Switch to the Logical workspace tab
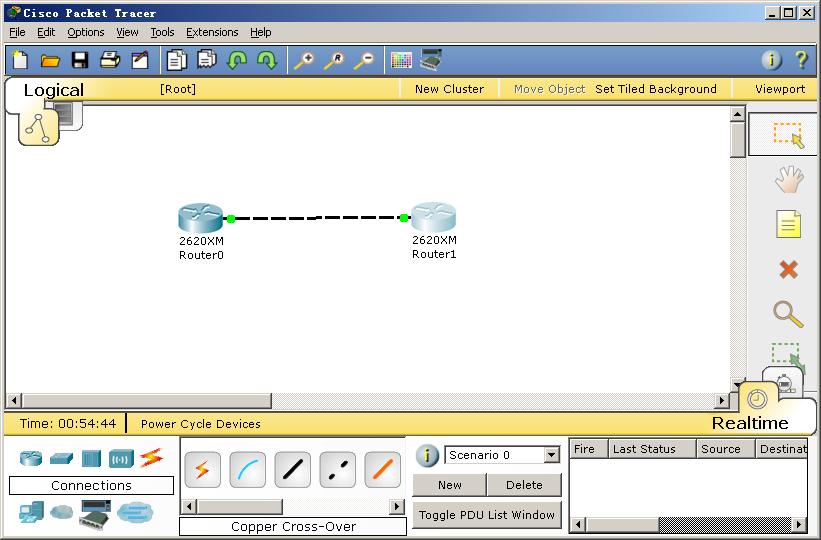 coord(53,90)
